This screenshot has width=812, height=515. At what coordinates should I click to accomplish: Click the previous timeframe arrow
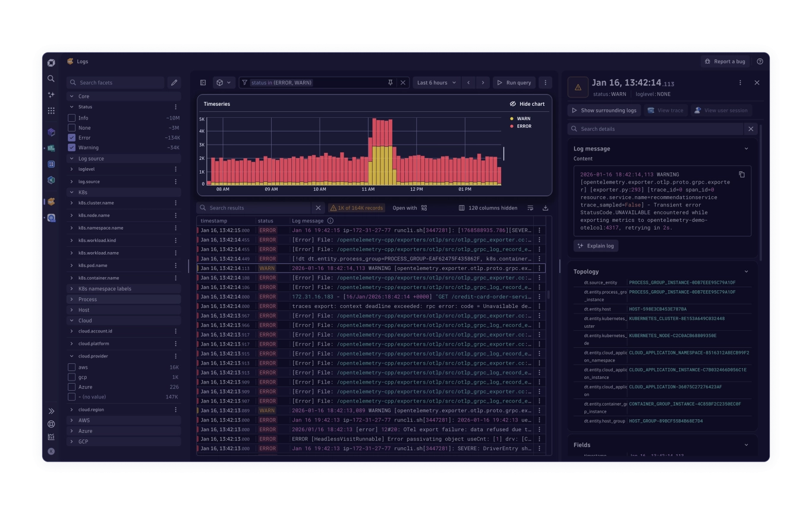click(468, 83)
